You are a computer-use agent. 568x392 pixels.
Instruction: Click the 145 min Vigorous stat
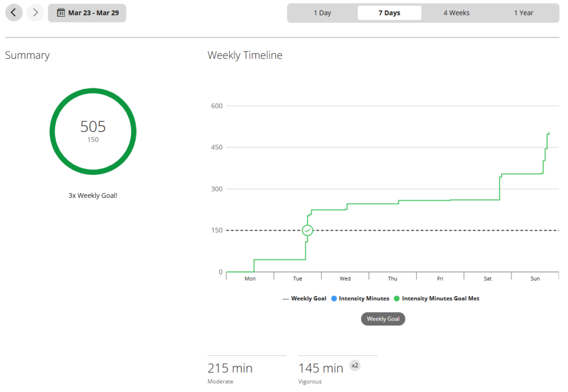click(321, 368)
